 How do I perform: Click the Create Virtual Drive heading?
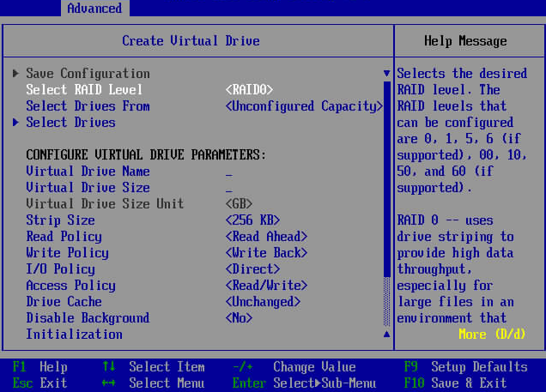coord(191,41)
